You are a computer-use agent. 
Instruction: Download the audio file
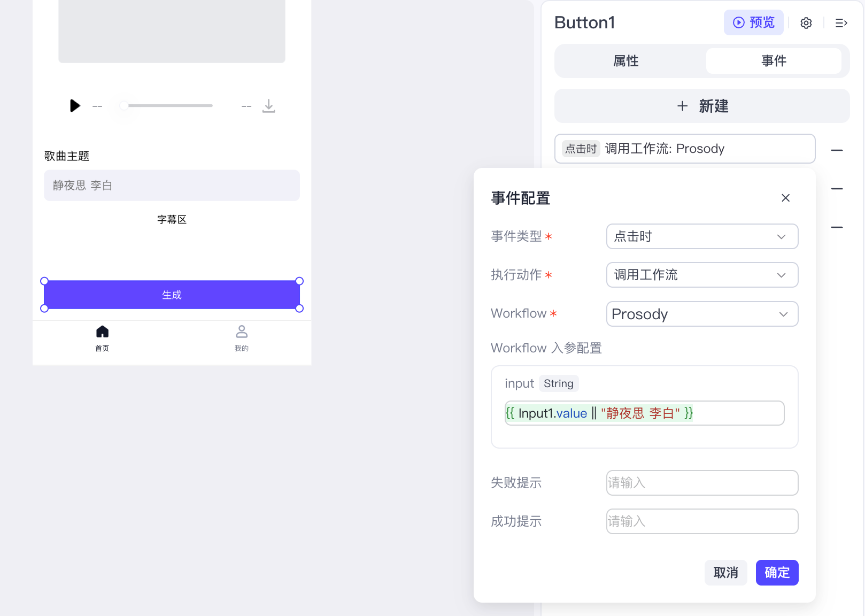[x=269, y=106]
